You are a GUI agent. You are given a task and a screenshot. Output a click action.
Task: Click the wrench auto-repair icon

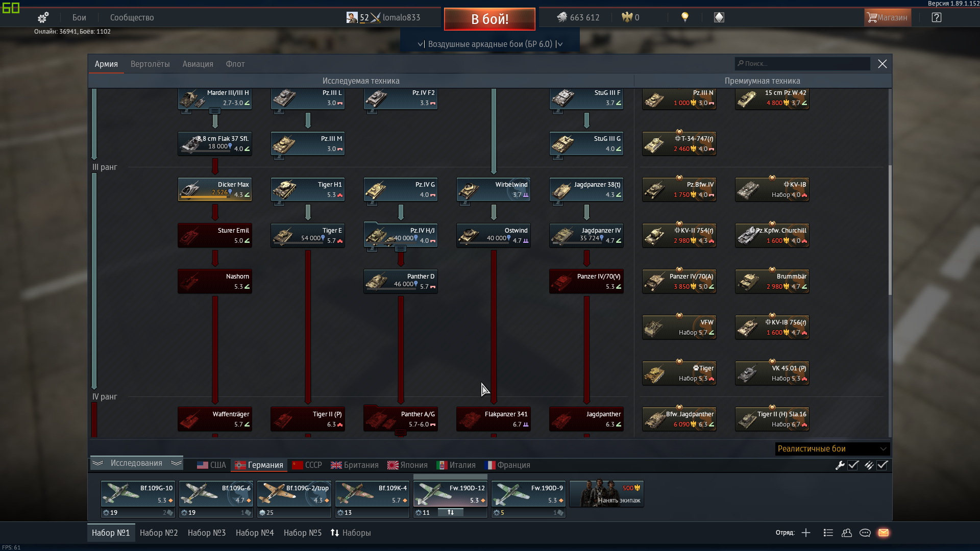(840, 465)
